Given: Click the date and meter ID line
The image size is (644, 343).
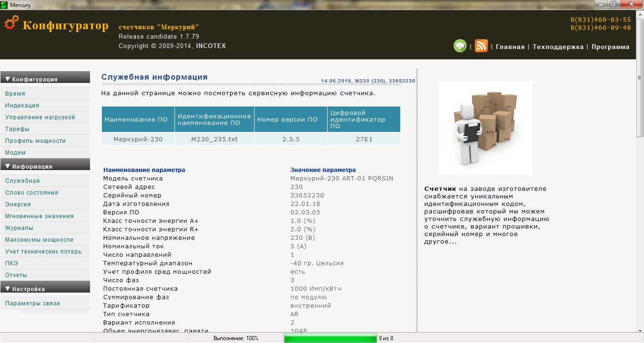Looking at the screenshot, I should [x=368, y=81].
